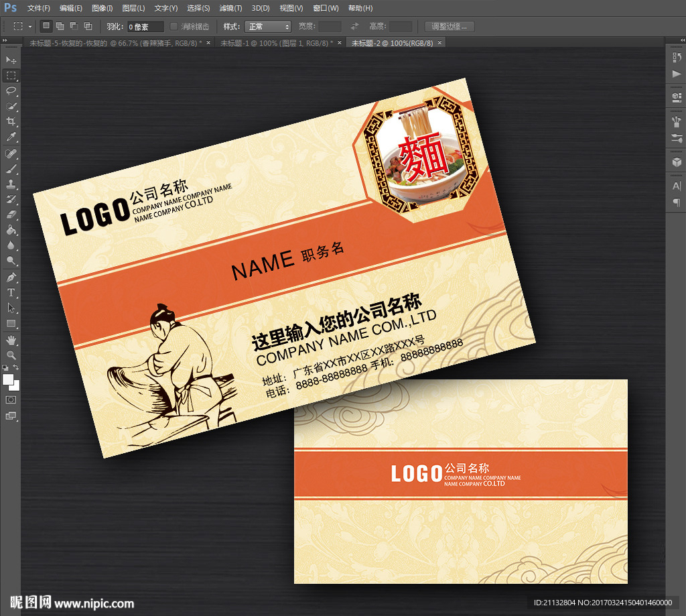Select the Hand tool
This screenshot has width=686, height=616.
point(11,340)
